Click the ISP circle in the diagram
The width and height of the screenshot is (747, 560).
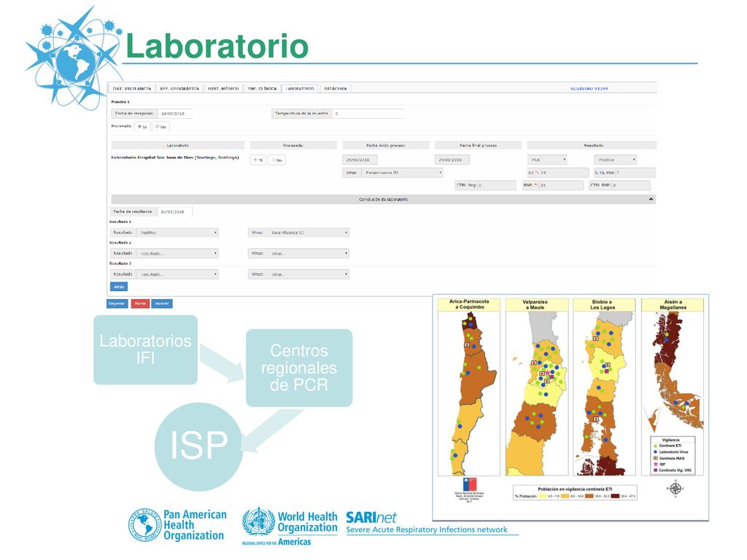(x=198, y=446)
